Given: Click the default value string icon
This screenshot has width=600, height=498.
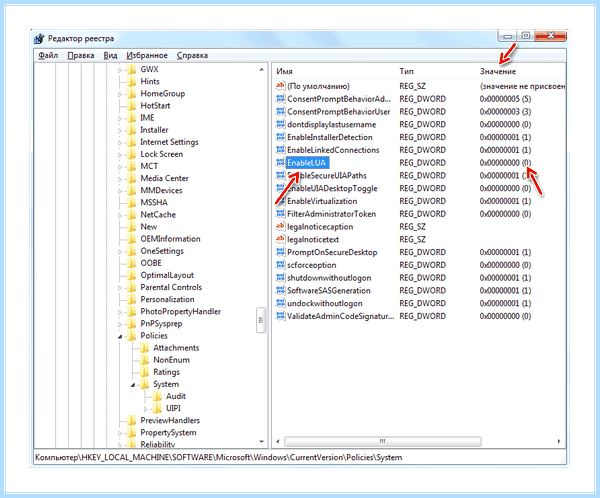Looking at the screenshot, I should (280, 86).
